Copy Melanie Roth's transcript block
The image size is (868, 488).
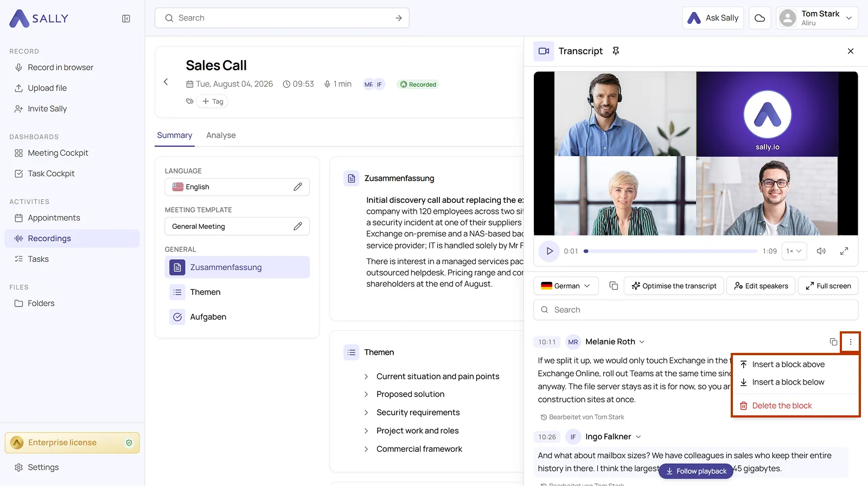833,342
